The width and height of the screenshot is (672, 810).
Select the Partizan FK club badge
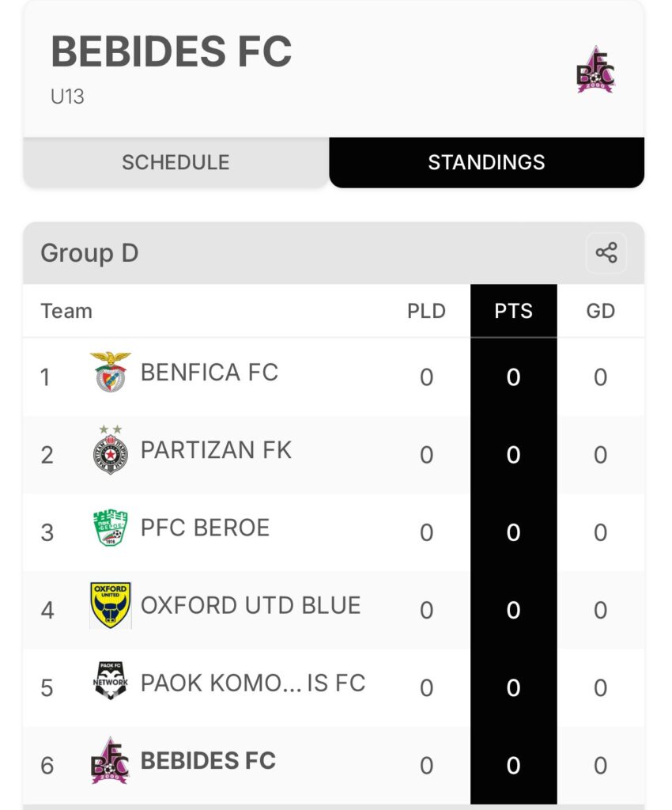coord(111,449)
